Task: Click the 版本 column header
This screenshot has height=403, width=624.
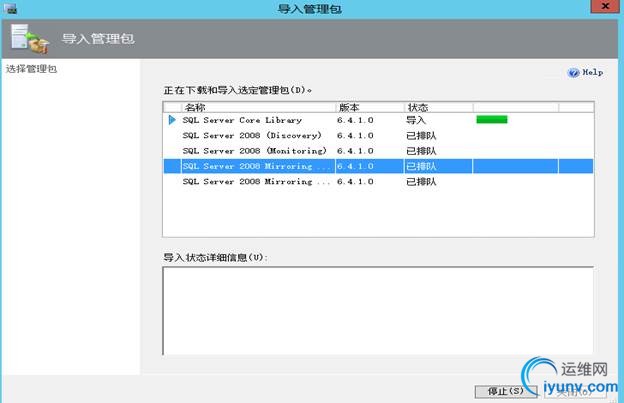Action: point(370,107)
